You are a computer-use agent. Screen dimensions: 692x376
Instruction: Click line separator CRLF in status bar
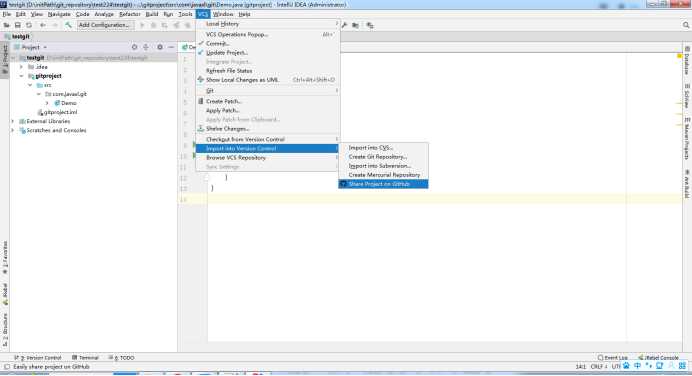(598, 367)
